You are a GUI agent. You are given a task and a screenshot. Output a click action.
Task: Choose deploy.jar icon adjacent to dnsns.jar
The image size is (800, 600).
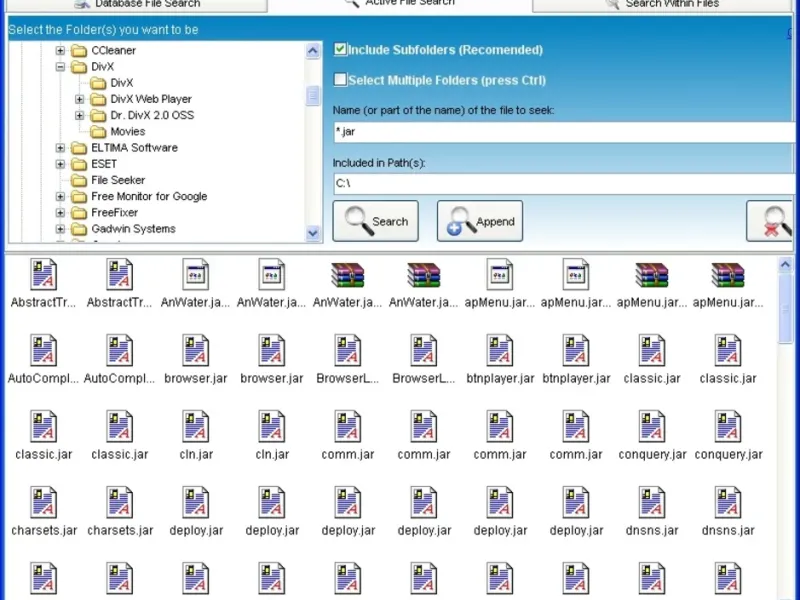point(576,503)
